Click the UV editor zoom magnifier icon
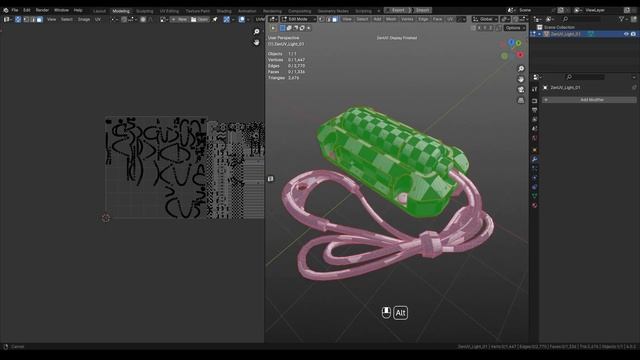Screen dimensions: 640x360 pyautogui.click(x=256, y=32)
